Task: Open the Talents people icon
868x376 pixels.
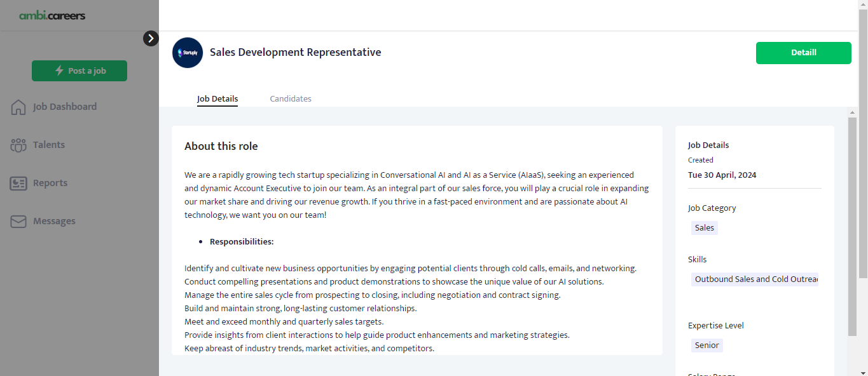Action: pyautogui.click(x=18, y=145)
